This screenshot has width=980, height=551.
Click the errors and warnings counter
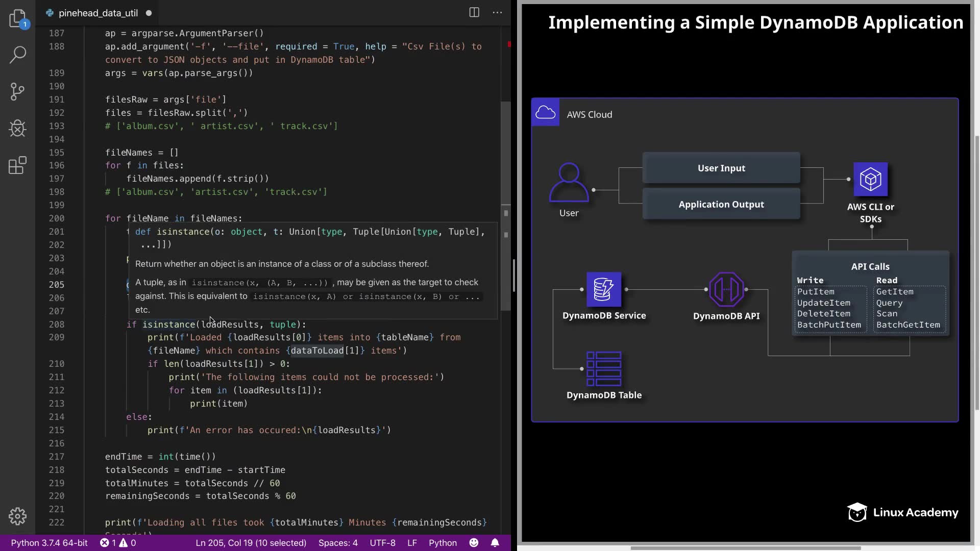pyautogui.click(x=118, y=543)
